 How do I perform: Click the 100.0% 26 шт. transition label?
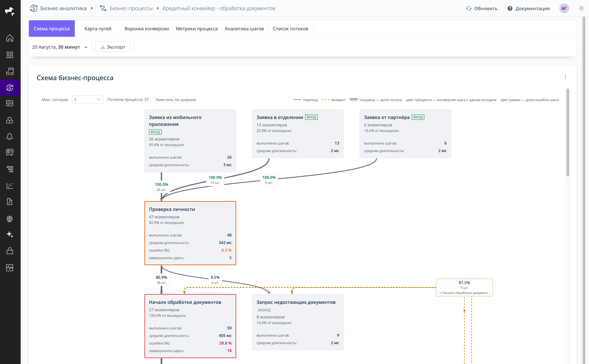[x=161, y=187]
